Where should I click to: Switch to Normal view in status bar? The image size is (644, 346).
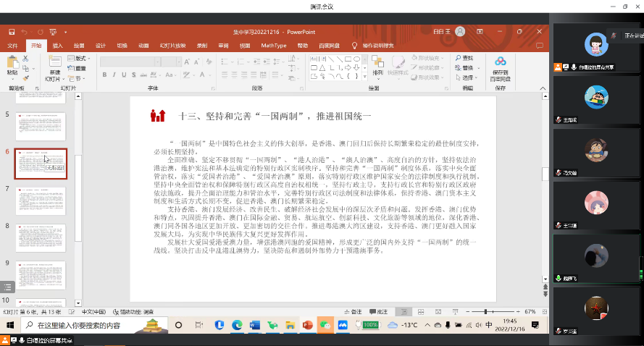(403, 311)
